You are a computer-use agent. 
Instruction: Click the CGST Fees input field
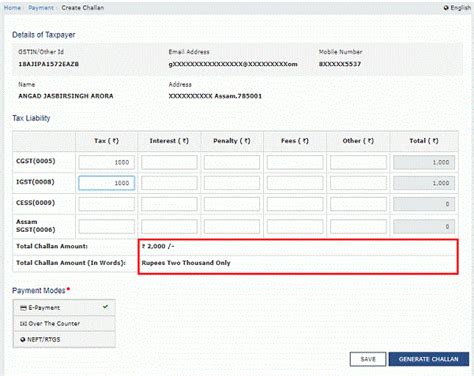(295, 162)
